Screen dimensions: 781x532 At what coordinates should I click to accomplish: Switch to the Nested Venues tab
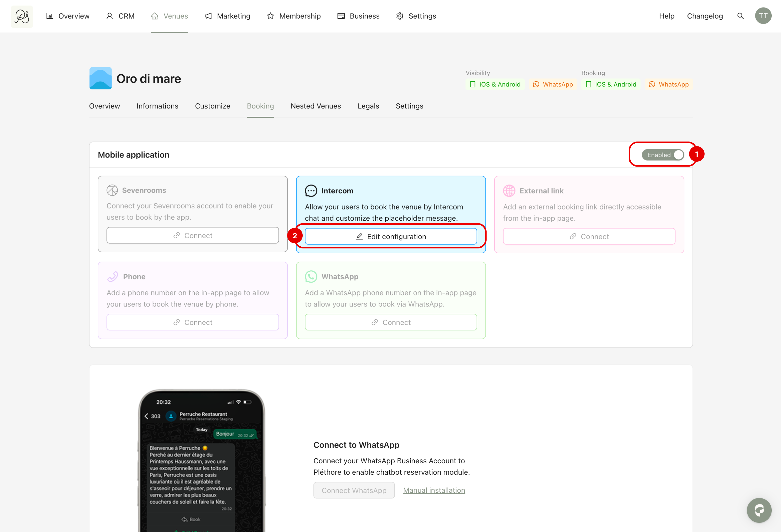point(316,106)
